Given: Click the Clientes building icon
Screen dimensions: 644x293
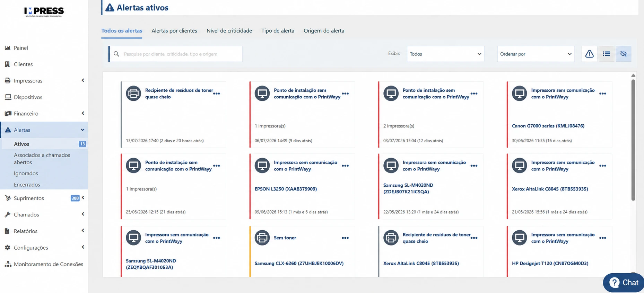Looking at the screenshot, I should tap(7, 64).
